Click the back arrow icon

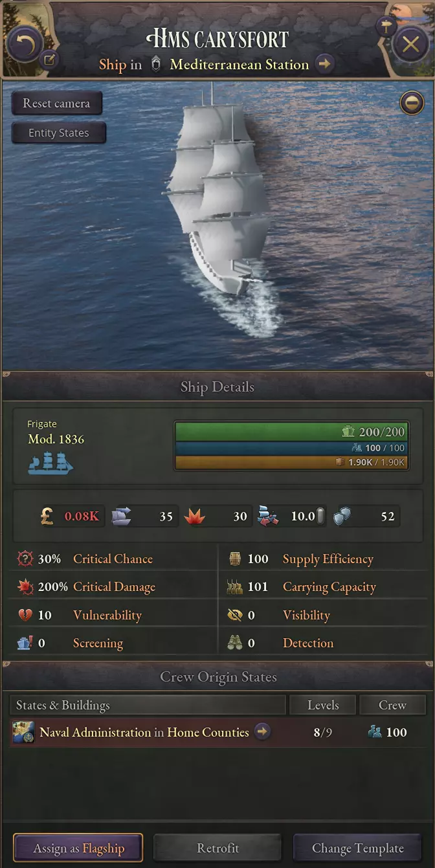(x=25, y=43)
